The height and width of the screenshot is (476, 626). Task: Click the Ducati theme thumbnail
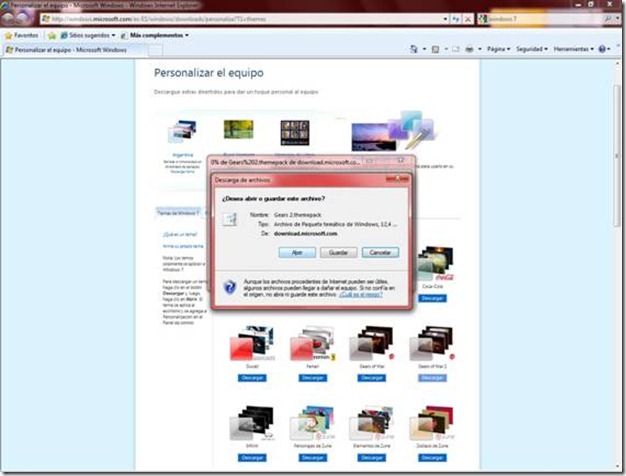pyautogui.click(x=252, y=343)
